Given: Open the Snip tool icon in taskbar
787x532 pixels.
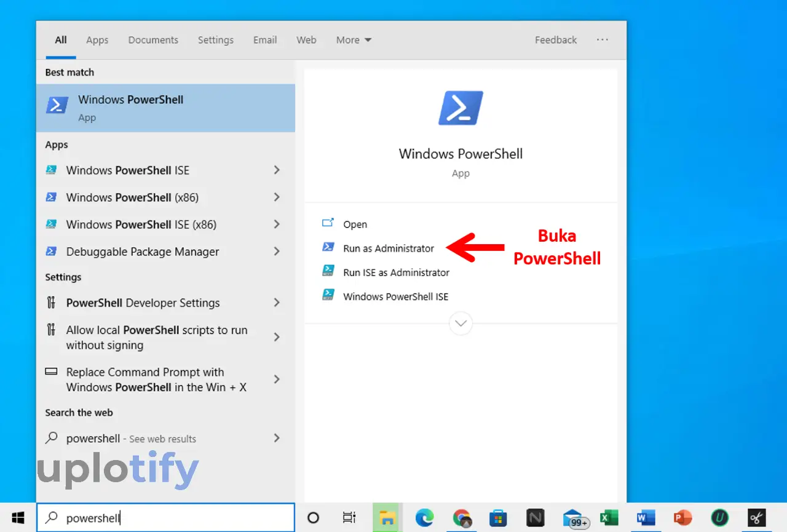Looking at the screenshot, I should click(x=756, y=518).
